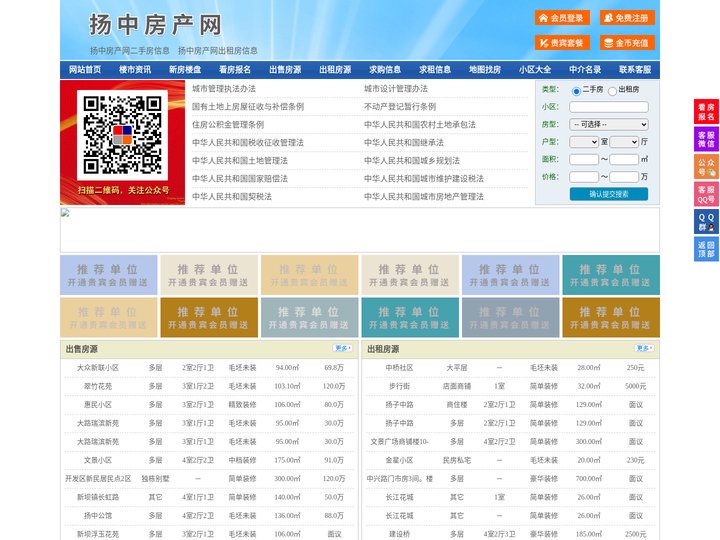Open the 翠竹花苑 sale listing
Viewport: 720px width, 540px height.
tap(98, 386)
